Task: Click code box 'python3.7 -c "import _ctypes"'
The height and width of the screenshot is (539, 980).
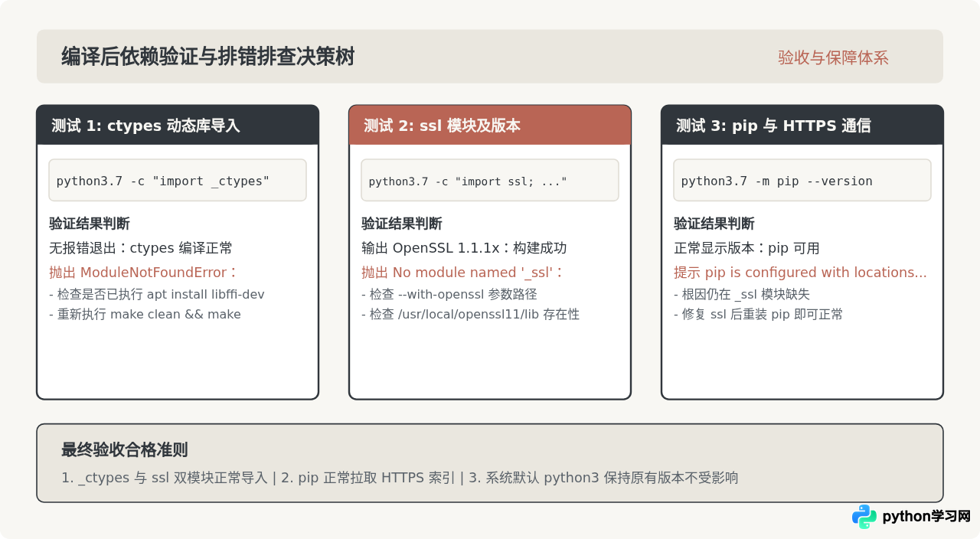Action: pyautogui.click(x=178, y=180)
